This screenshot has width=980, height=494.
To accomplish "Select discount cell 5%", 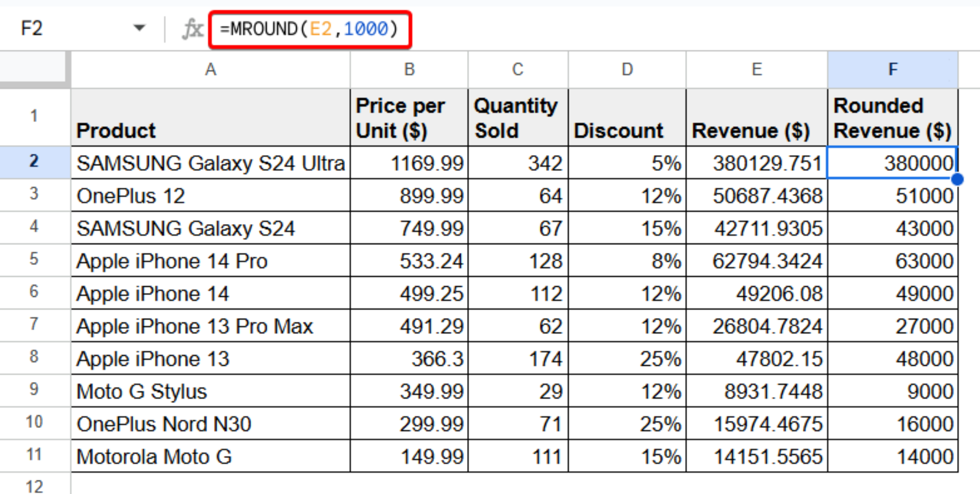I will [x=627, y=163].
